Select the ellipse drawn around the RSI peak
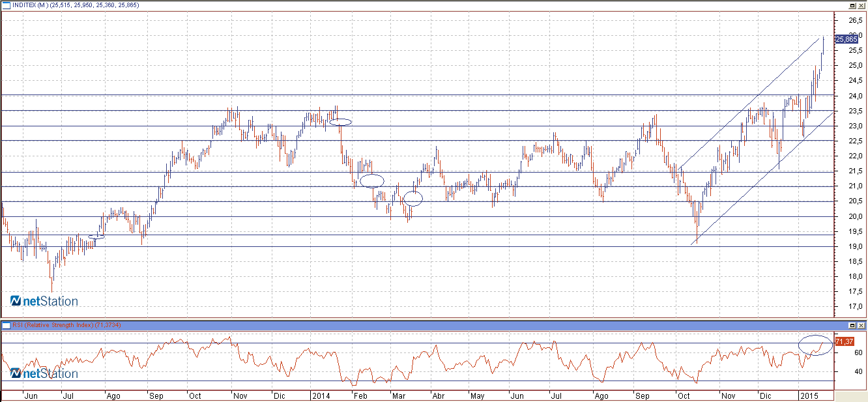Viewport: 868px width, 402px height. click(815, 345)
